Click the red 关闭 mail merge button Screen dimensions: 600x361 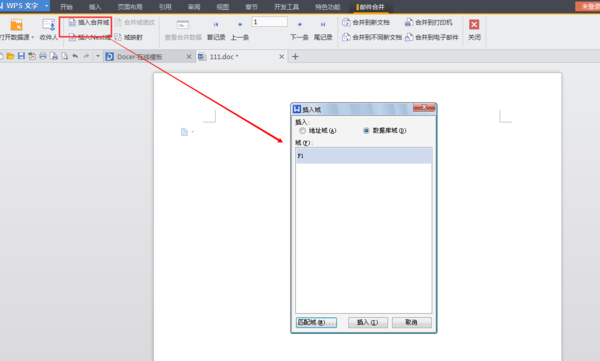[474, 30]
